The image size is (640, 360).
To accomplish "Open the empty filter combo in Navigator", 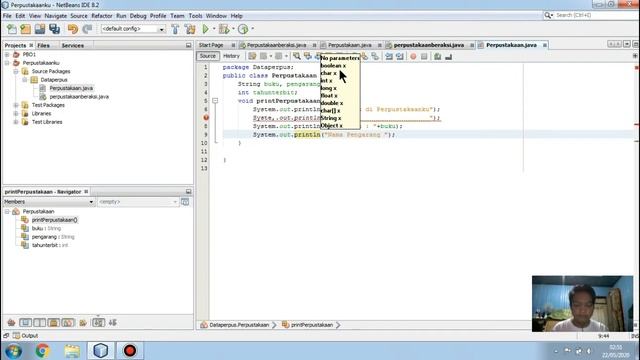I will coord(138,202).
